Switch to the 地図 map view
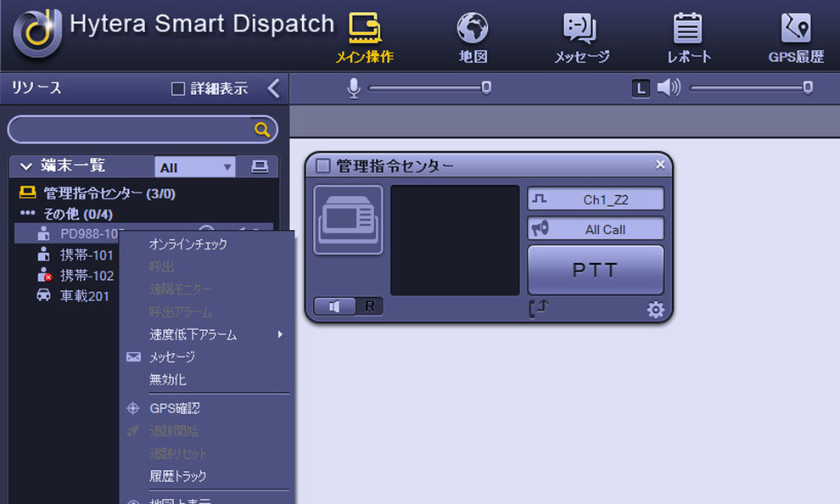The image size is (840, 504). (x=473, y=37)
